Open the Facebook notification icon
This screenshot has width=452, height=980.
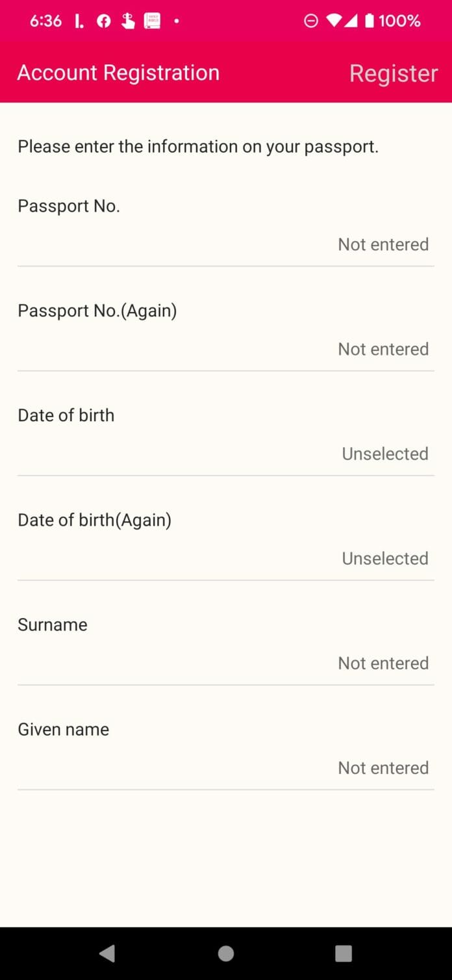(x=104, y=20)
